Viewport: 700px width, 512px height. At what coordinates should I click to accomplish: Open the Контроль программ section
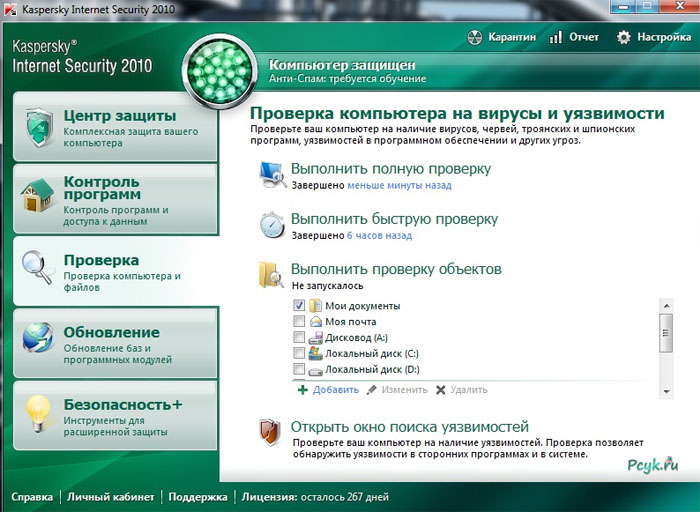[x=116, y=199]
